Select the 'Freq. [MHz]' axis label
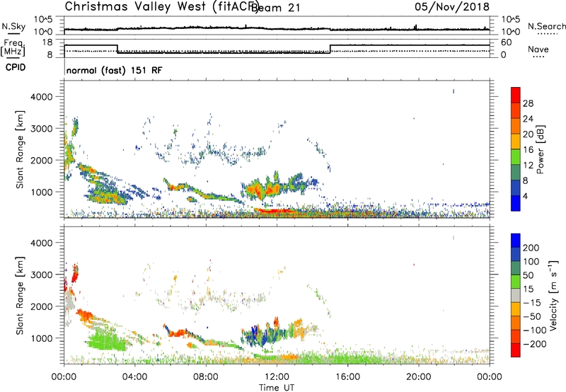Viewport: 566px width, 392px height. tap(13, 47)
